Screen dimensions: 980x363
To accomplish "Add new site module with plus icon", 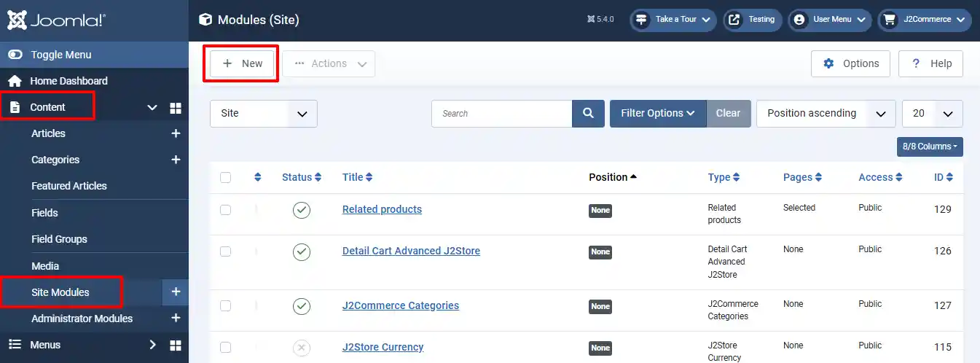I will coord(176,292).
